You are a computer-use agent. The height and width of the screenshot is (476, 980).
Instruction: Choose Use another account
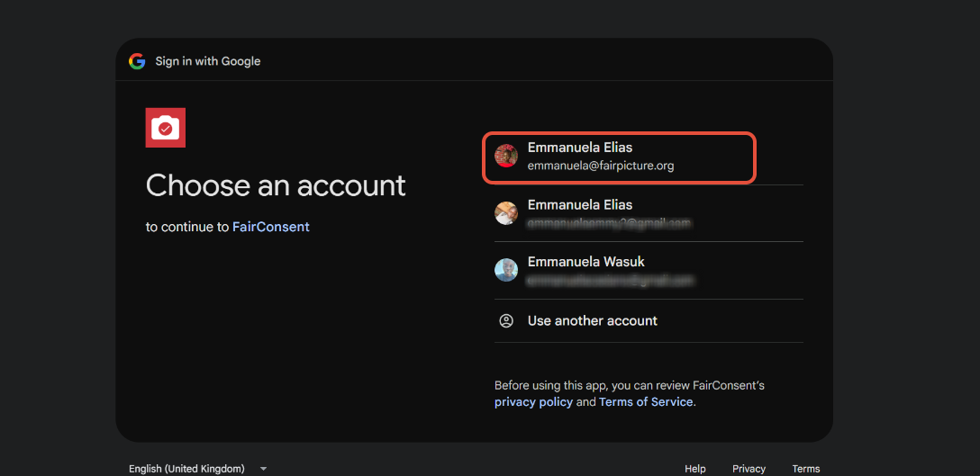(x=649, y=321)
